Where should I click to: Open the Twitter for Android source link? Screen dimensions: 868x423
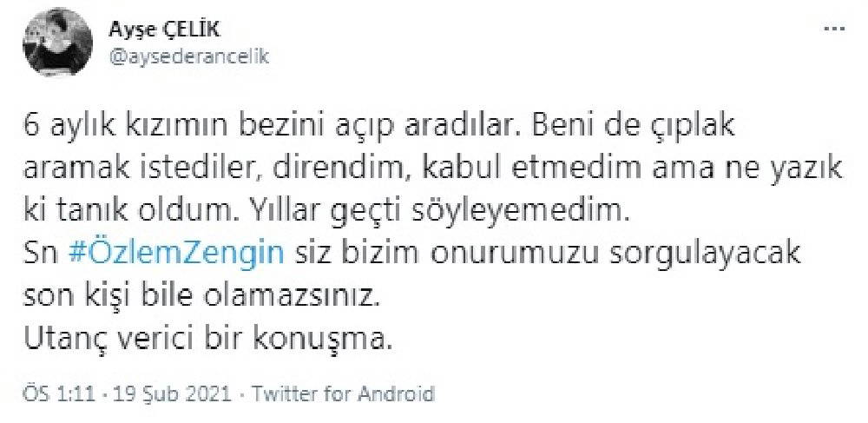[x=342, y=393]
